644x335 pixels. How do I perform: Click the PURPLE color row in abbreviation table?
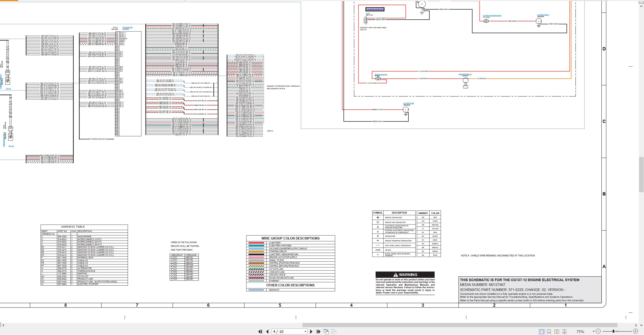coord(429,244)
